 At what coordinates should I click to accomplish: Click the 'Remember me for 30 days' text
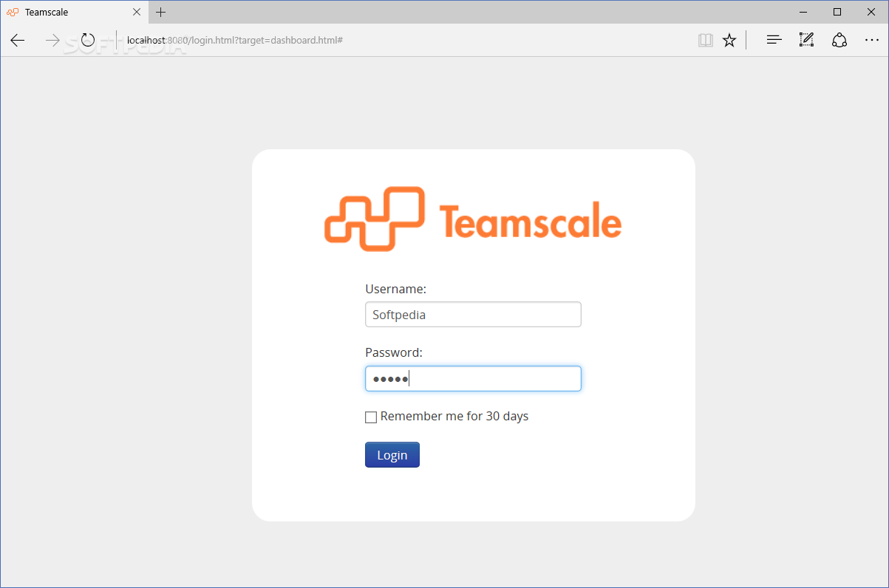coord(454,417)
